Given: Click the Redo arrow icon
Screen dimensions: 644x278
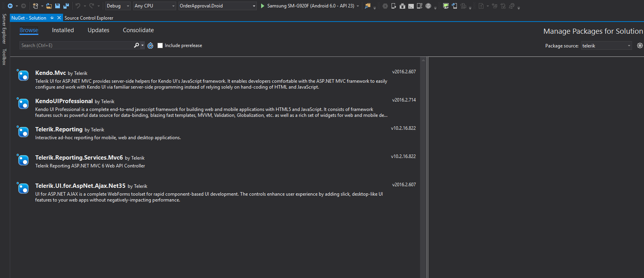Looking at the screenshot, I should [x=92, y=6].
